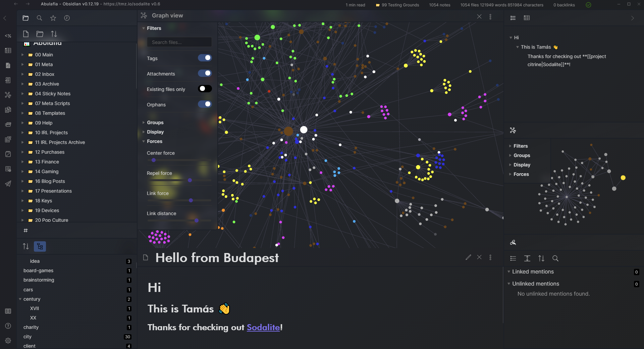The image size is (644, 349).
Task: Open the recent files clock icon
Action: [67, 18]
